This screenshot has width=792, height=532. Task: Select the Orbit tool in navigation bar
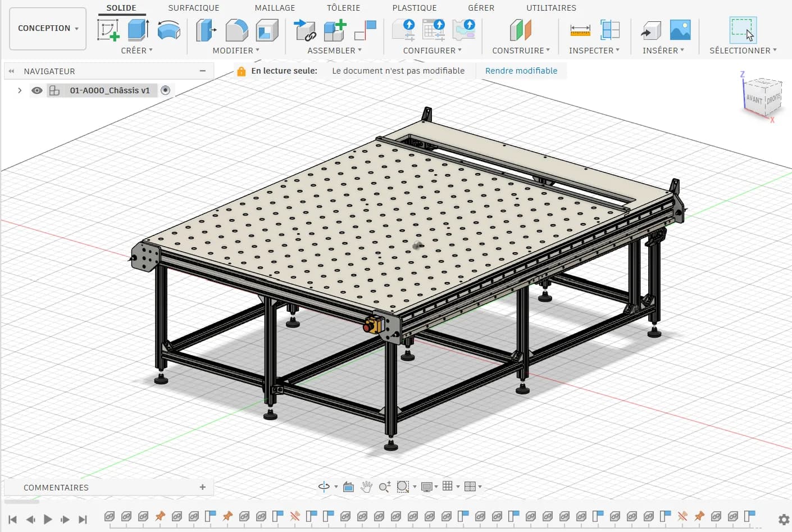324,486
